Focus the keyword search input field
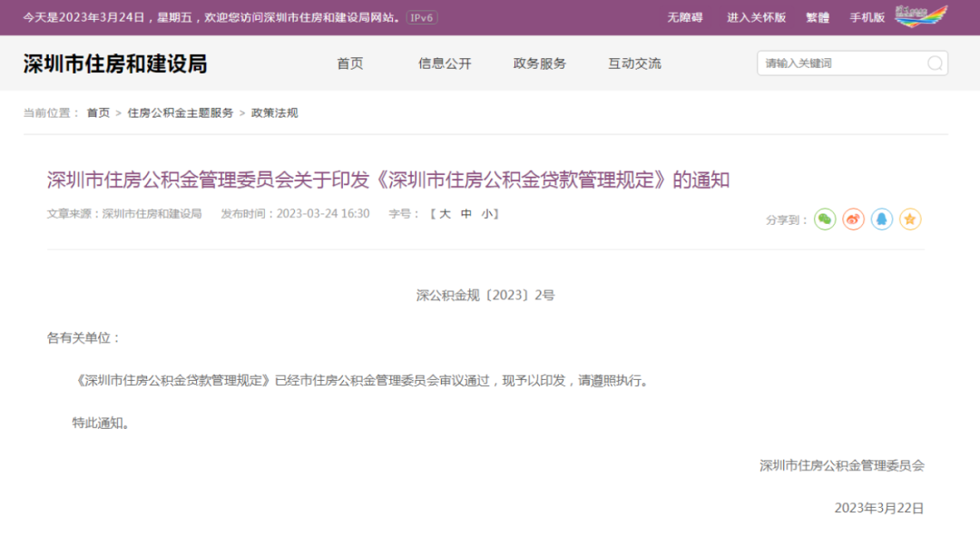Image resolution: width=980 pixels, height=536 pixels. [x=839, y=63]
